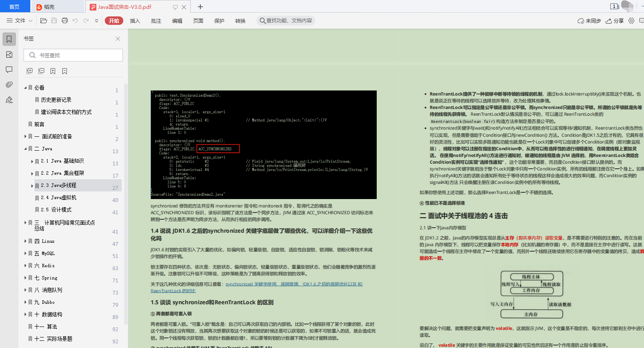Viewport: 644px width, 348px height.
Task: Click delete bookmark icon
Action: tap(65, 71)
